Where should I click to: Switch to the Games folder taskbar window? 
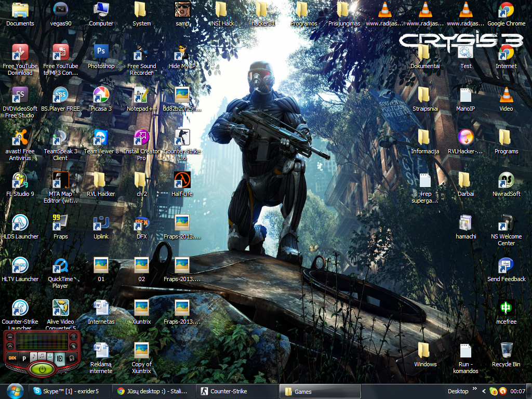coord(320,391)
